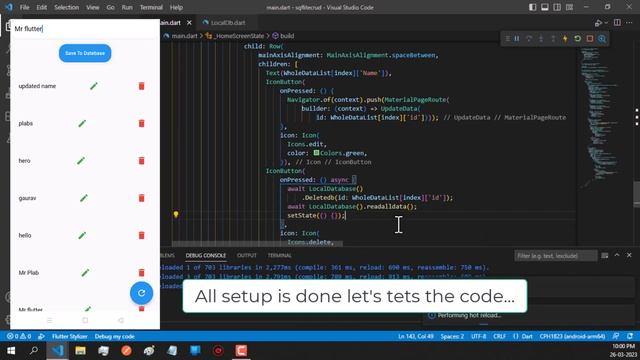Viewport: 640px width, 360px height.
Task: Trigger Flutter hot reload lightning icon
Action: (565, 39)
